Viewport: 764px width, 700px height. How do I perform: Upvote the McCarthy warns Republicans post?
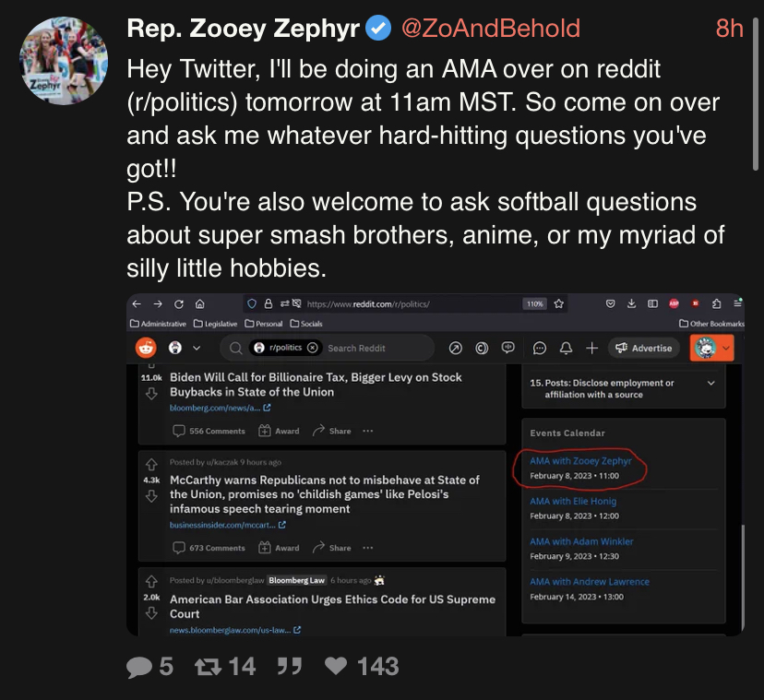pos(151,463)
